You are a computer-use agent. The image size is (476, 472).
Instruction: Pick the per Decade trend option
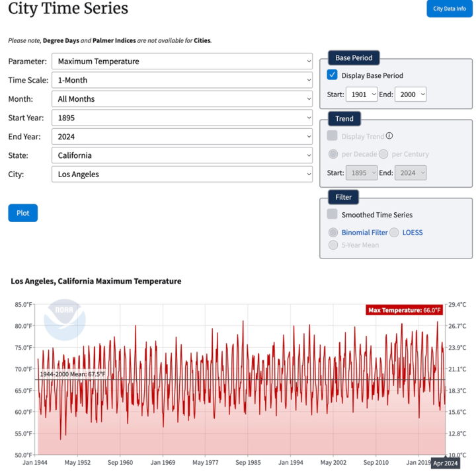pos(333,154)
